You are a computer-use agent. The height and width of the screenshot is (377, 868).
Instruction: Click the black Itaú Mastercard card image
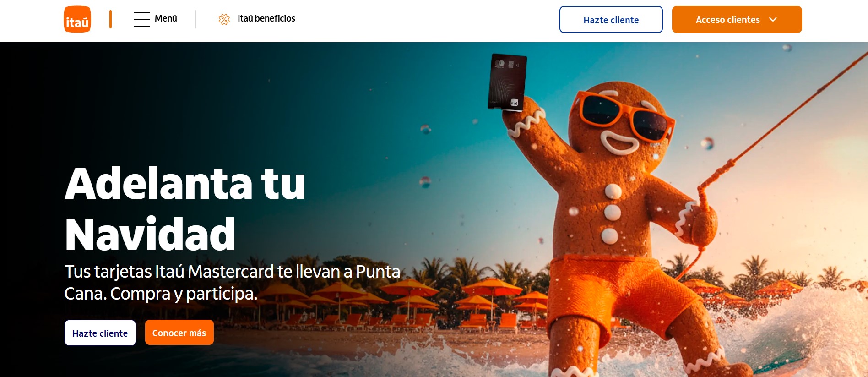coord(507,82)
